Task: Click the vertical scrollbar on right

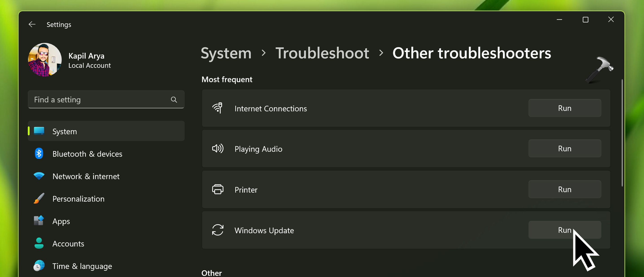Action: 622,133
